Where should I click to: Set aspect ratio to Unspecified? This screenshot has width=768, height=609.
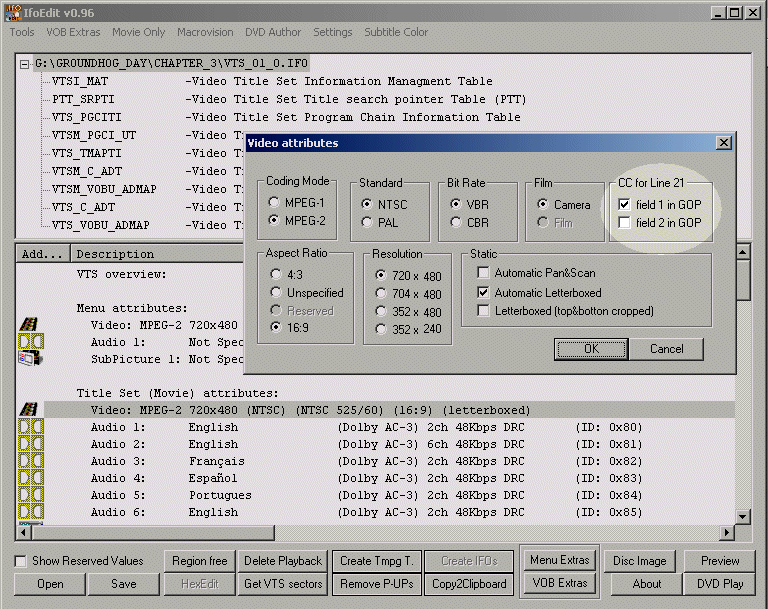point(307,292)
